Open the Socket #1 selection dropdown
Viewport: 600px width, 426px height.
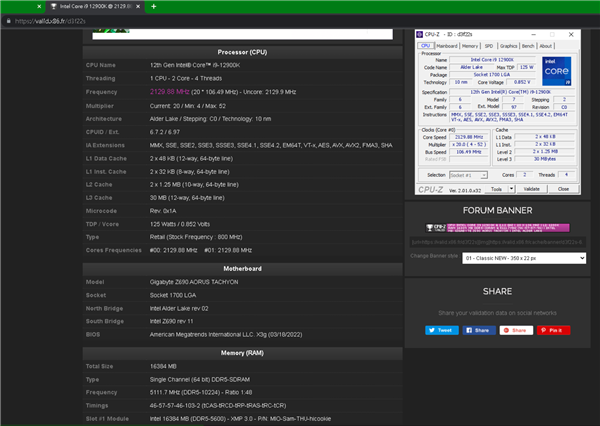point(468,175)
